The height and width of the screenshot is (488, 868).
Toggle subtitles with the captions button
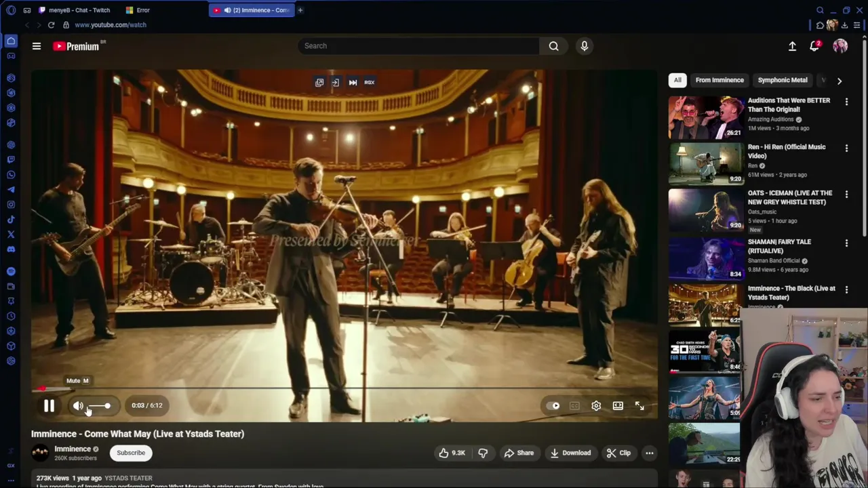[574, 406]
